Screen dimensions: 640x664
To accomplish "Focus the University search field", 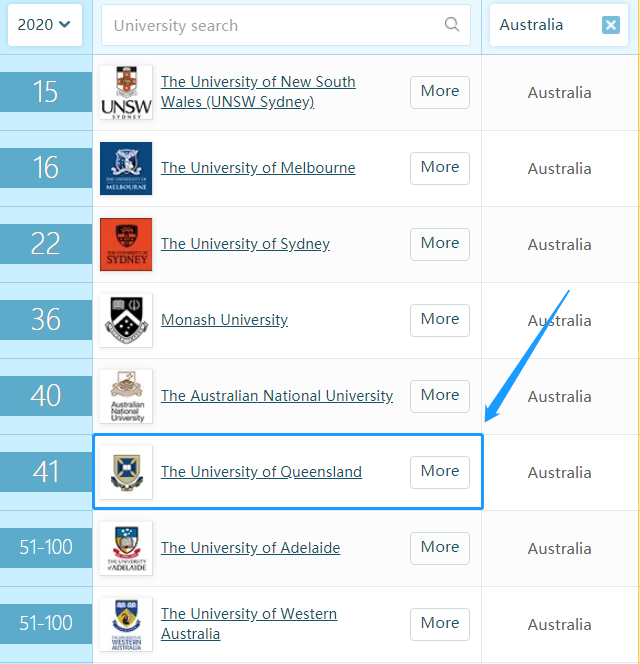I will [270, 25].
